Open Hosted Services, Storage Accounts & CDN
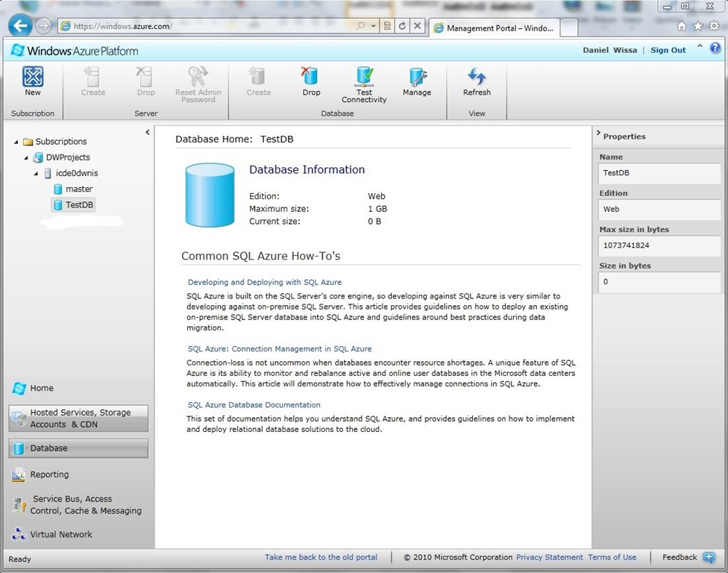The width and height of the screenshot is (728, 573). click(78, 419)
